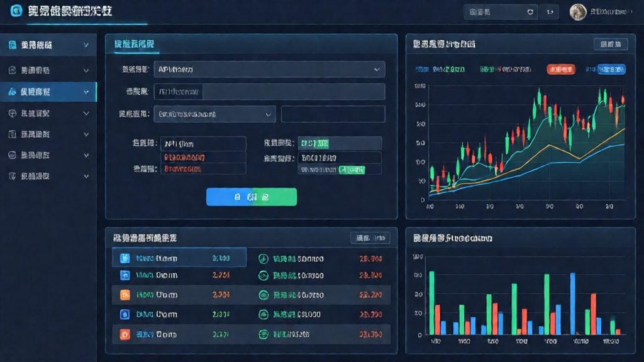
Task: Toggle the red legend chip above the candlestick chart
Action: pyautogui.click(x=561, y=69)
